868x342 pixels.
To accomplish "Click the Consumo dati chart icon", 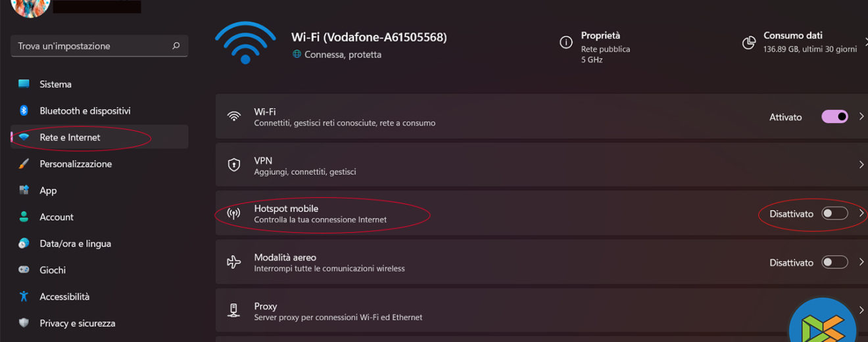I will pyautogui.click(x=748, y=43).
